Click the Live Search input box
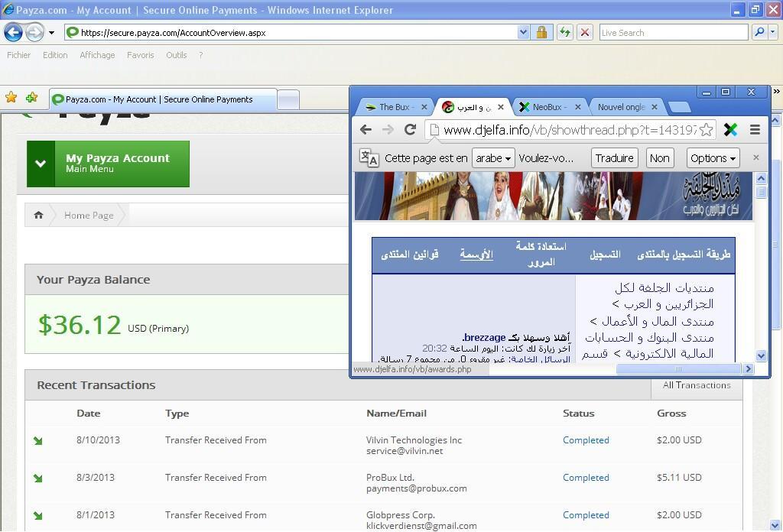This screenshot has width=783, height=532. [673, 33]
